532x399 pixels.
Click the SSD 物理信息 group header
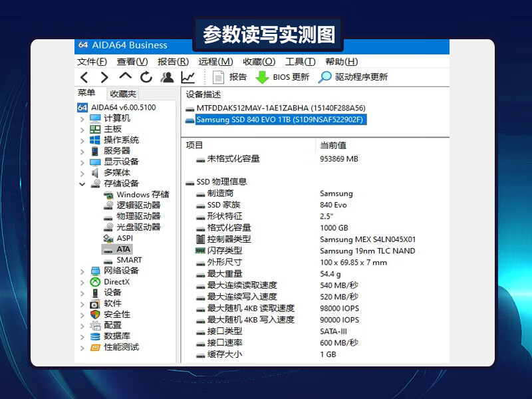point(221,182)
